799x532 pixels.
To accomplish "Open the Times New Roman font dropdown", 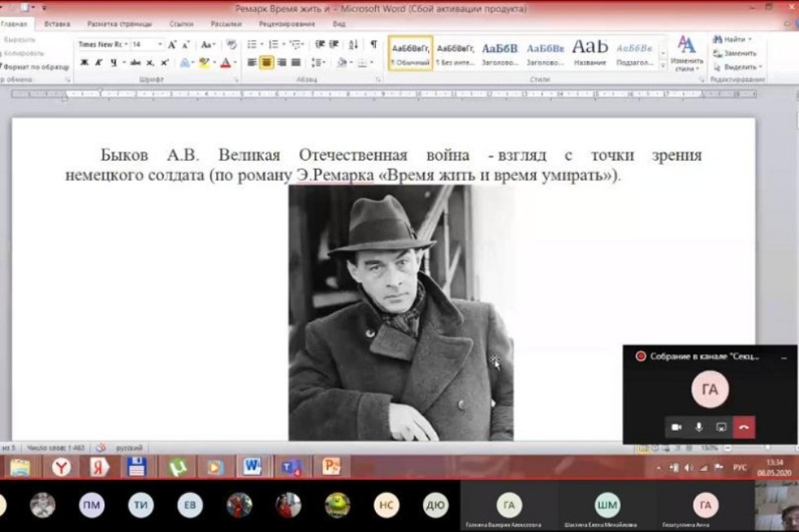I will pos(125,45).
